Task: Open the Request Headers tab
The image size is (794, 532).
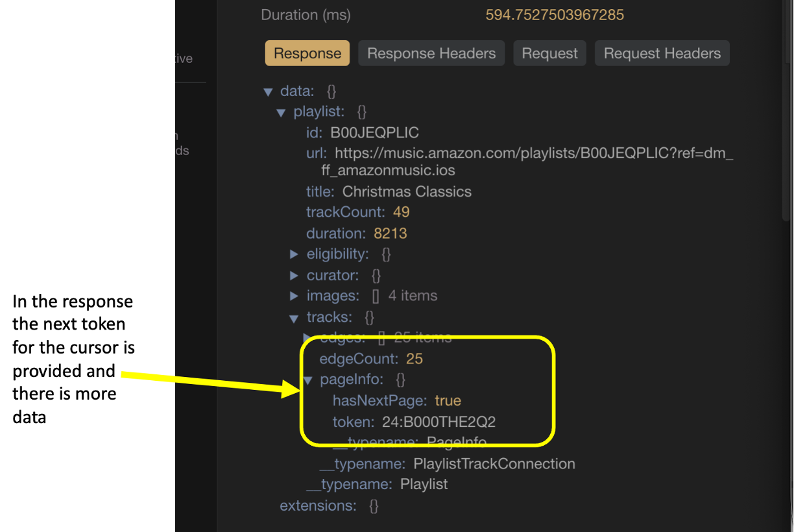Action: pyautogui.click(x=662, y=53)
